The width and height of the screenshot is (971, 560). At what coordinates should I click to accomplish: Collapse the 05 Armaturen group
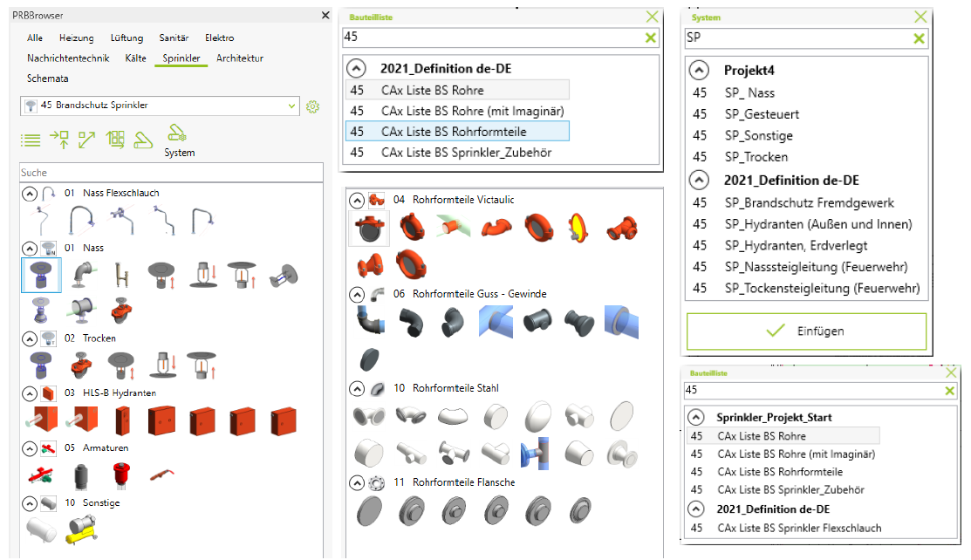[30, 448]
